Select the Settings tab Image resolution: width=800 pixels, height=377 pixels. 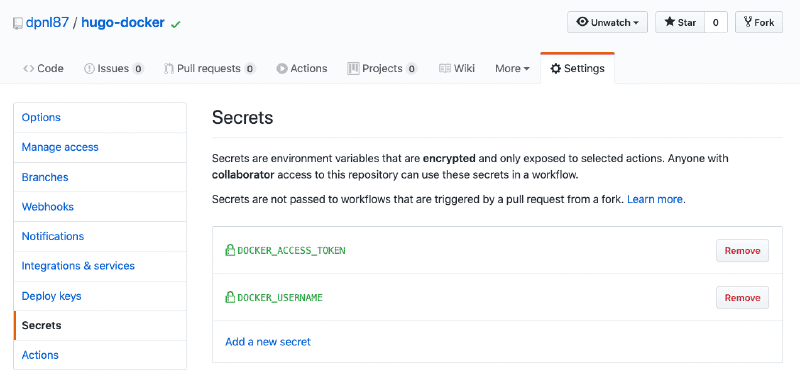578,68
